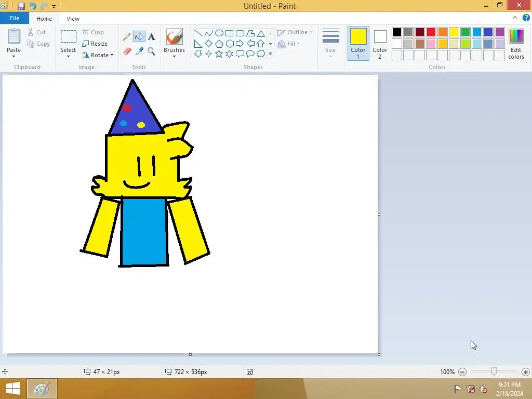
Task: Click the Crop button
Action: tap(93, 32)
